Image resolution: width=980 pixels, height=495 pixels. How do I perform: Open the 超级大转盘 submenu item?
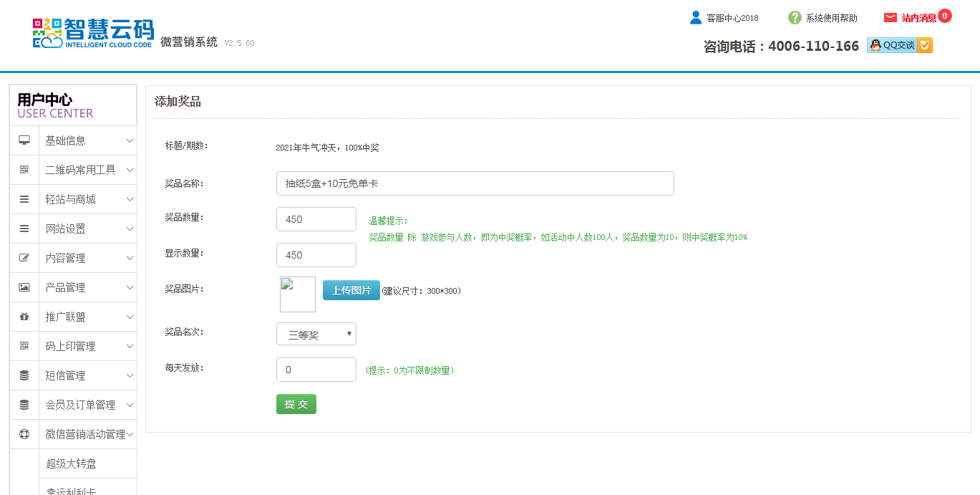tap(72, 463)
